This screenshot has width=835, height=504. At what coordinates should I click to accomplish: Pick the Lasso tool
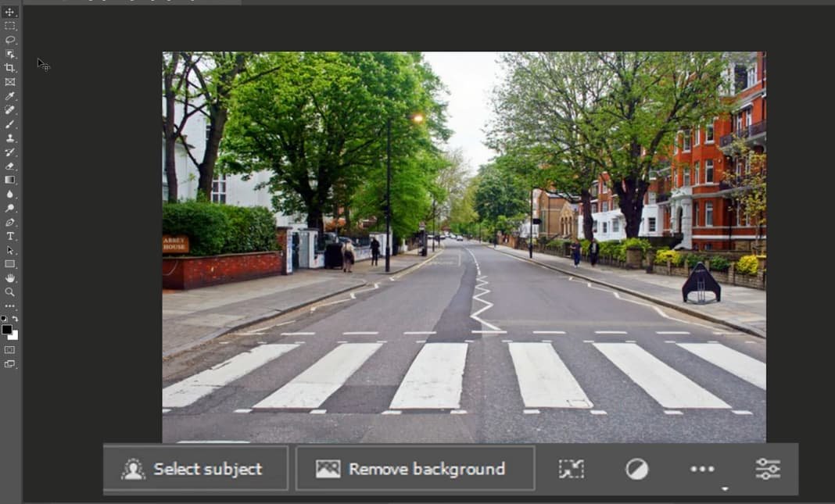pyautogui.click(x=10, y=40)
